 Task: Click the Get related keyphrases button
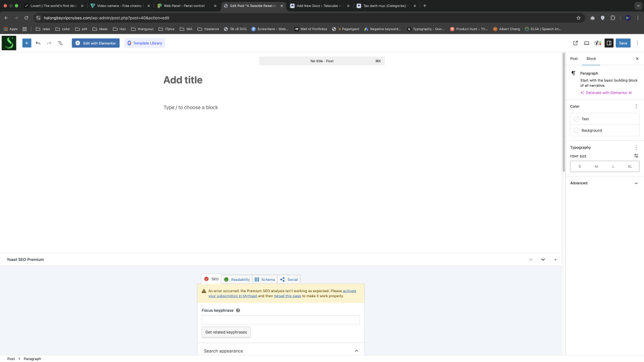coord(226,332)
